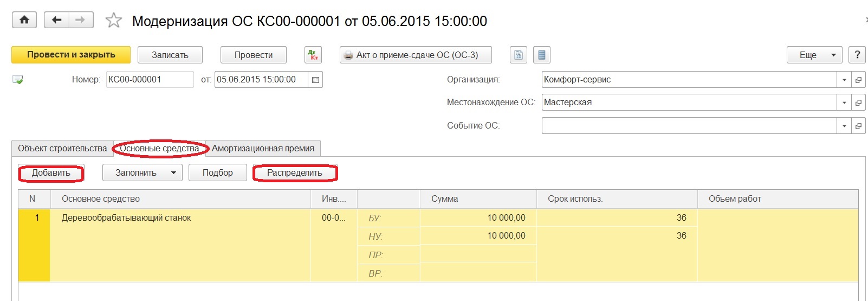Add document to favorites star
868x301 pixels.
(114, 21)
